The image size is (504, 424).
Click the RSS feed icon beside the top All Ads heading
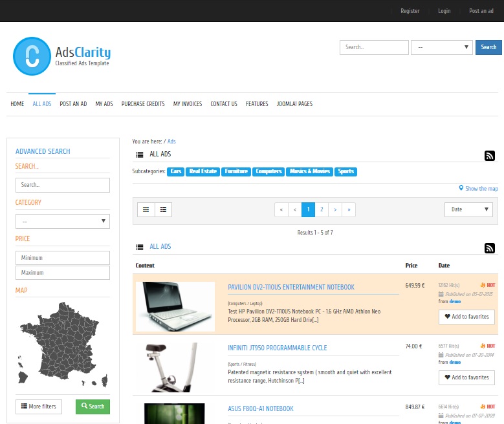[x=490, y=155]
